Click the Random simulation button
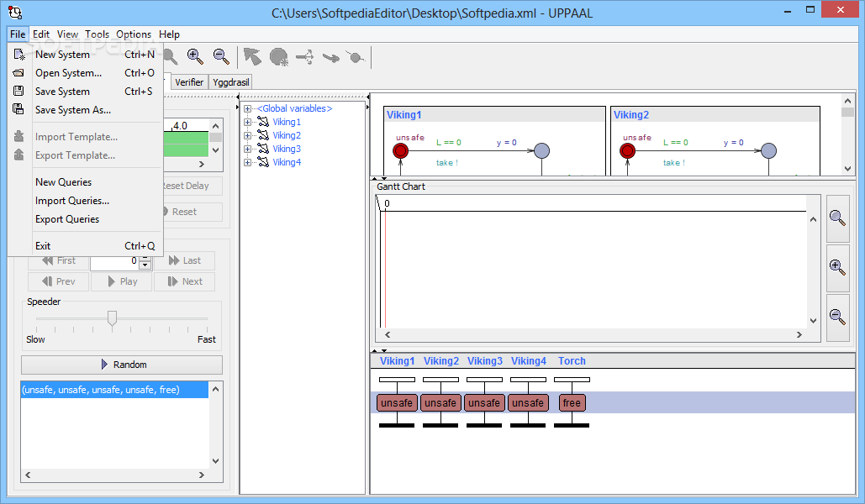Image resolution: width=865 pixels, height=504 pixels. [122, 365]
